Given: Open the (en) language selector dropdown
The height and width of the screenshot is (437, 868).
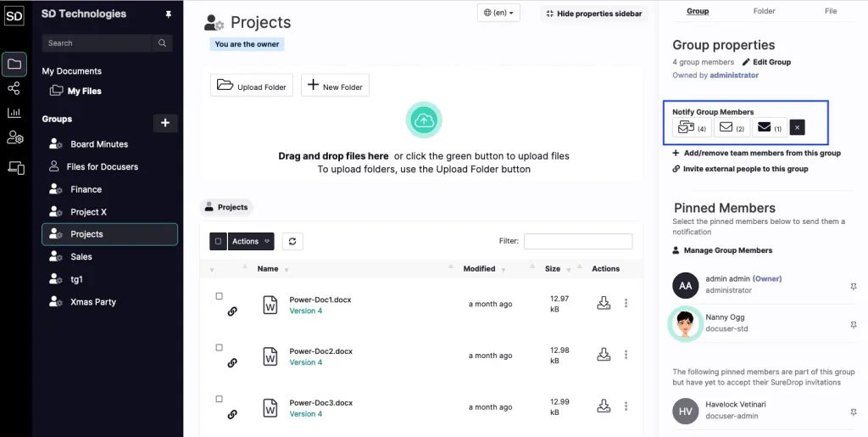Looking at the screenshot, I should coord(498,13).
